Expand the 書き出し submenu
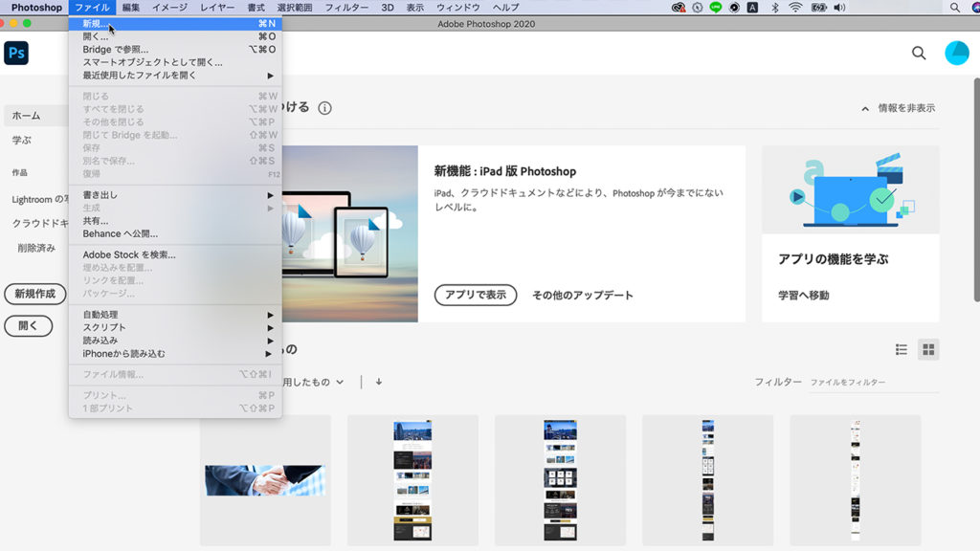Viewport: 980px width, 551px height. (x=176, y=195)
